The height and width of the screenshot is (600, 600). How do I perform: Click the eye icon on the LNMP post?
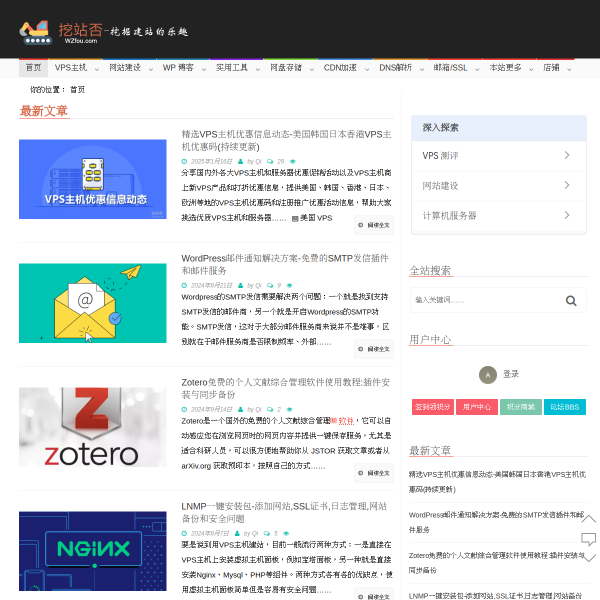click(286, 533)
